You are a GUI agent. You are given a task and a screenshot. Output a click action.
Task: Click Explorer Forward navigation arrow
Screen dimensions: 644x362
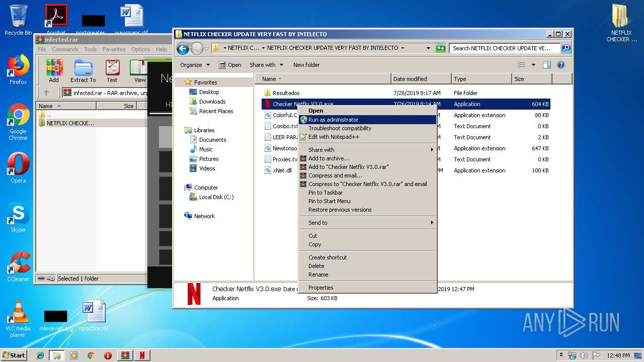point(197,48)
